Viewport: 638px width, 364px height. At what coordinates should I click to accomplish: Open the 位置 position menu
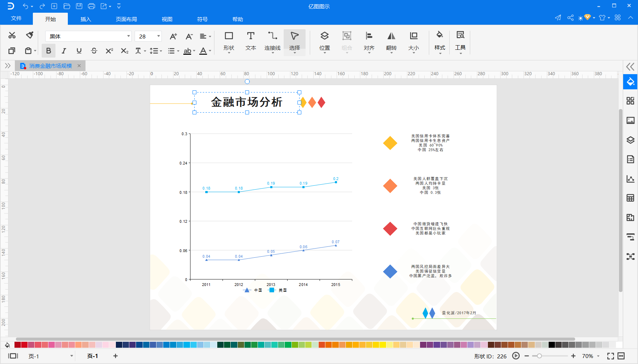coord(325,42)
